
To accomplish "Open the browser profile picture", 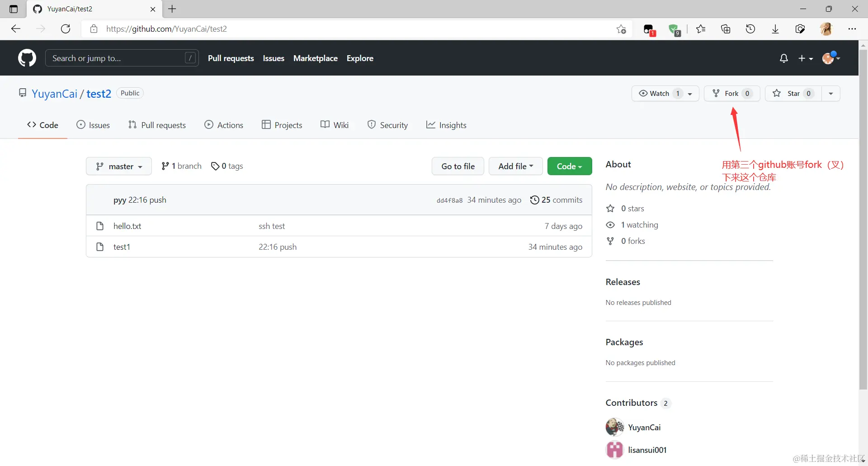I will coord(826,29).
